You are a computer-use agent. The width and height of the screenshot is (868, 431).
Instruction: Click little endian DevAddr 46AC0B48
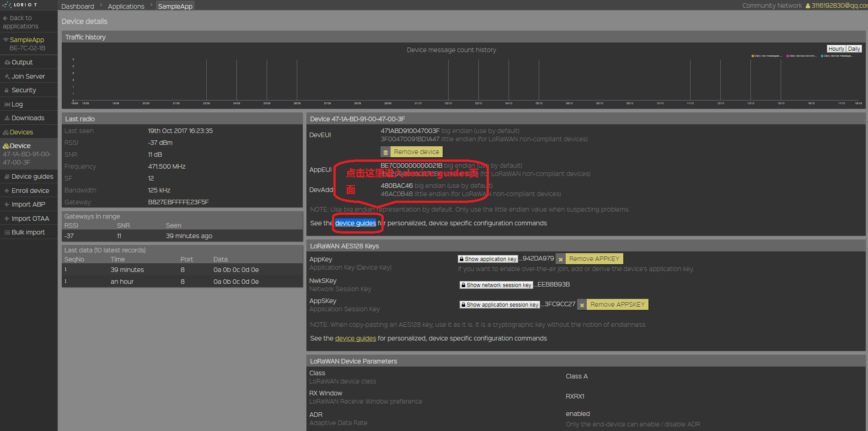[x=396, y=194]
